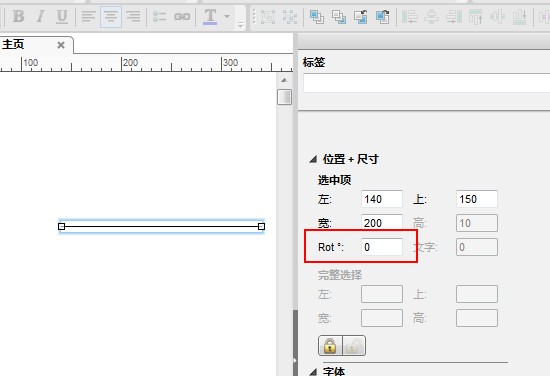Toggle bold text formatting
This screenshot has width=550, height=376.
pos(18,16)
